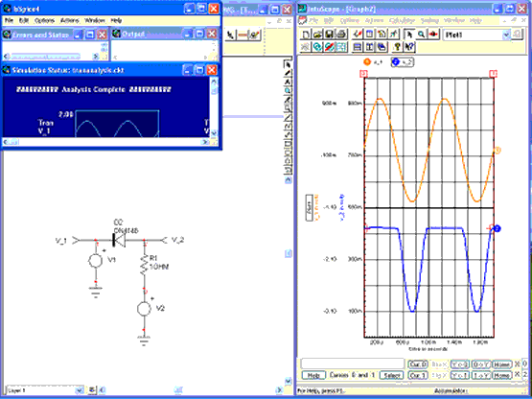Screen dimensions: 532x399
Task: Open the Plot1 dropdown list
Action: [505, 35]
